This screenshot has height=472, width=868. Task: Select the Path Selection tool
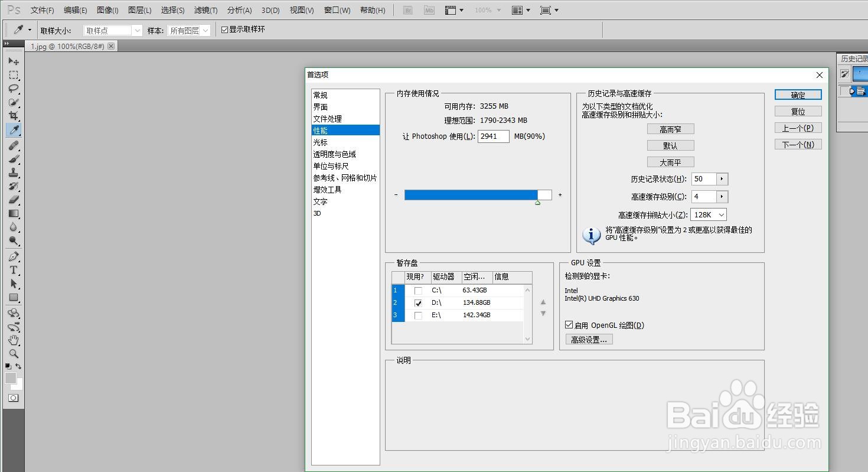tap(14, 284)
